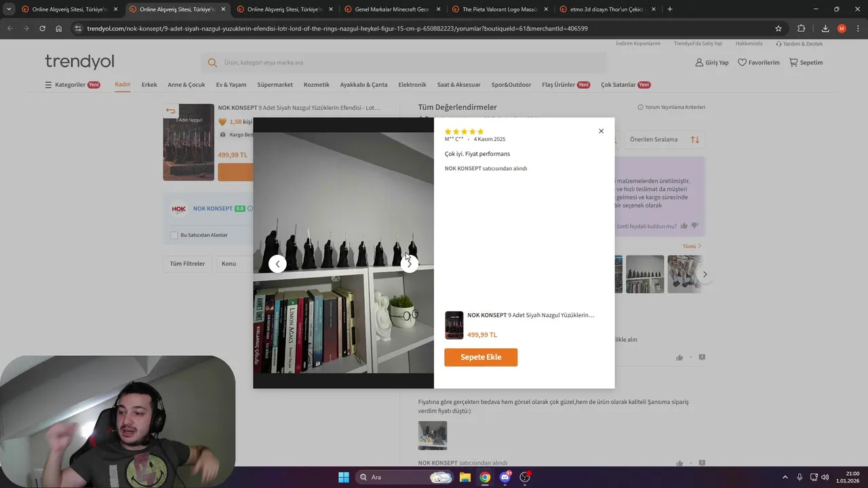Image resolution: width=868 pixels, height=488 pixels.
Task: Close the review photo popup
Action: point(601,131)
